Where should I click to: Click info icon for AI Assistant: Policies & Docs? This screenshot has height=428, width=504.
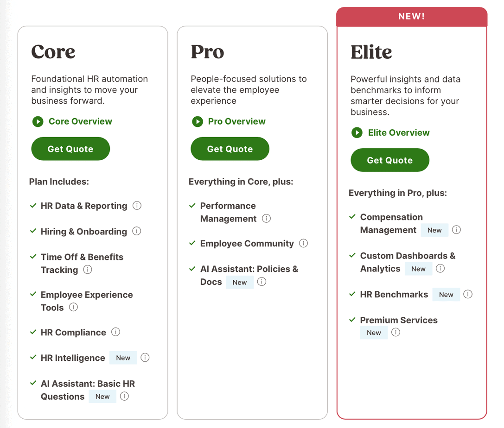pos(262,282)
